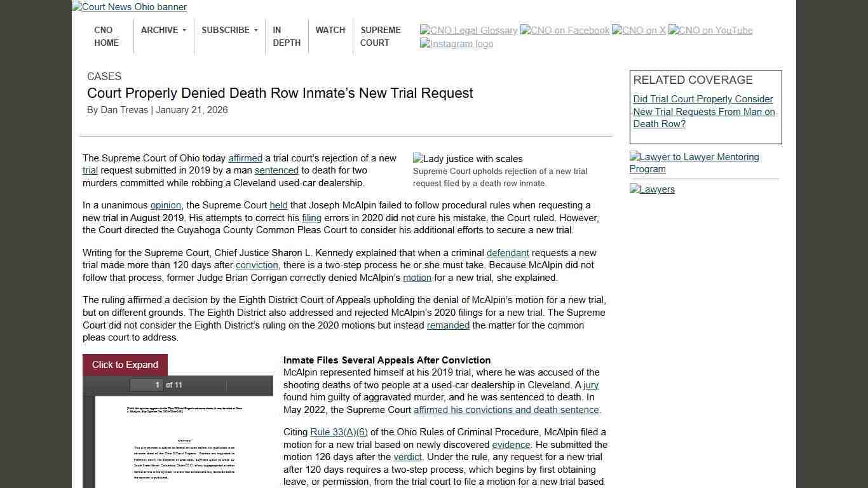
Task: Expand the ARCHIVE dropdown menu
Action: coord(163,30)
